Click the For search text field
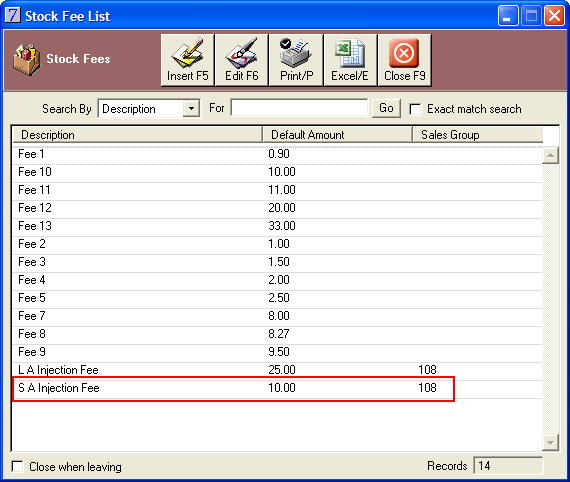 [300, 108]
